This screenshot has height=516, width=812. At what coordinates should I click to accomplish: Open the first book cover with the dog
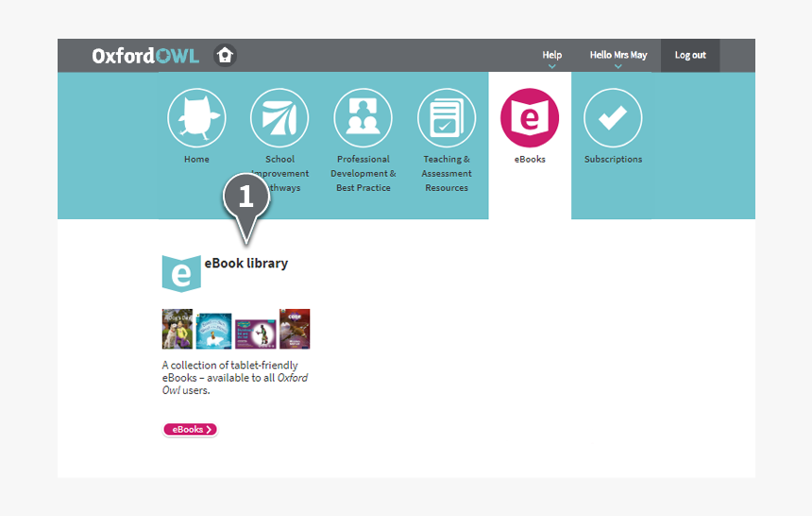coord(178,329)
